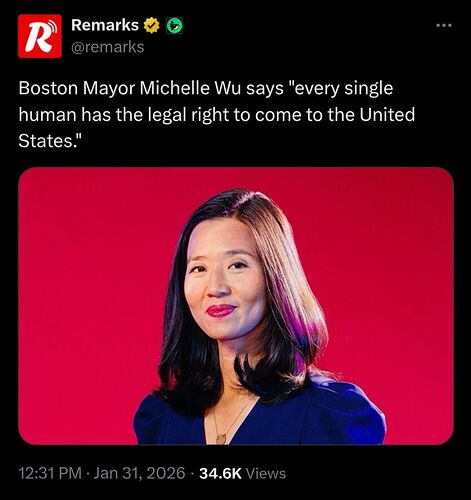Open analytics via the 34.6K count
Viewport: 471px width, 500px height.
tap(220, 473)
